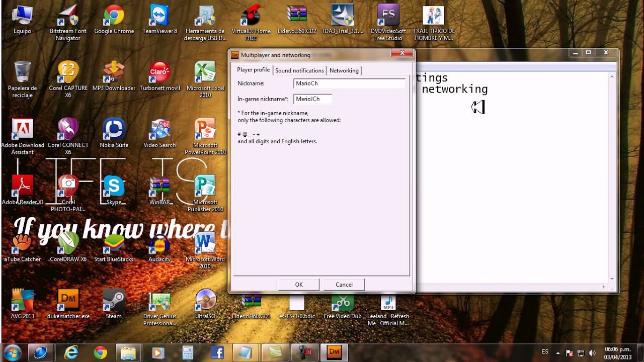Open VirtualDJ Home FREE shortcut
644x362 pixels.
[x=251, y=23]
